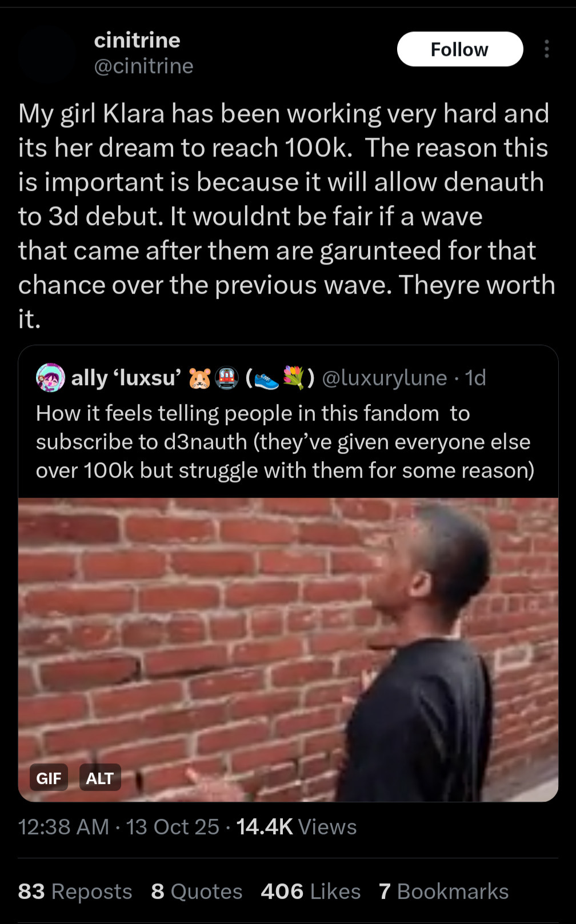This screenshot has width=576, height=924.
Task: Open the 14.4K Views analytics
Action: [297, 827]
